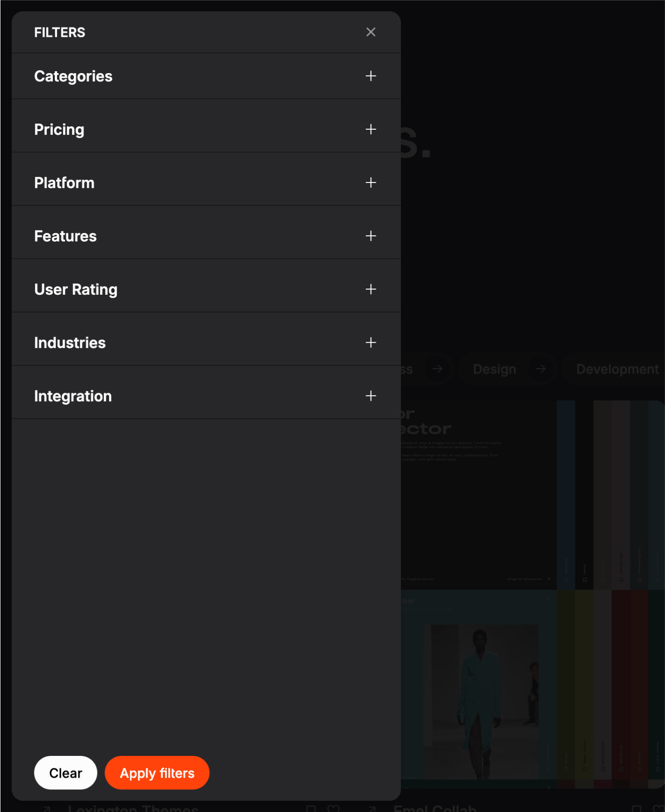The image size is (665, 812).
Task: Close the Filters panel with X
Action: 371,32
